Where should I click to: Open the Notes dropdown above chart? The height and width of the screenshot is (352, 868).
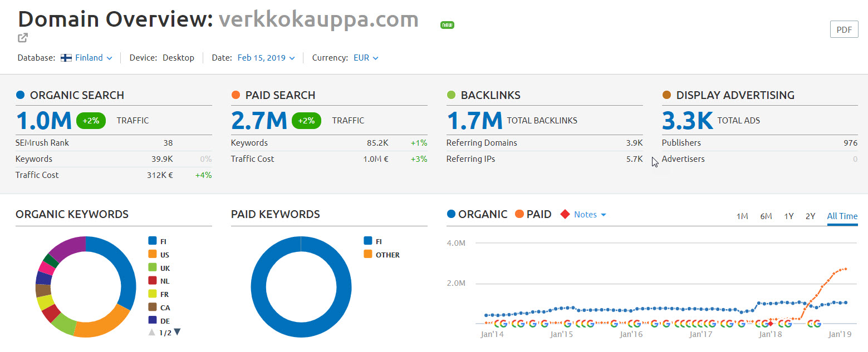(590, 215)
